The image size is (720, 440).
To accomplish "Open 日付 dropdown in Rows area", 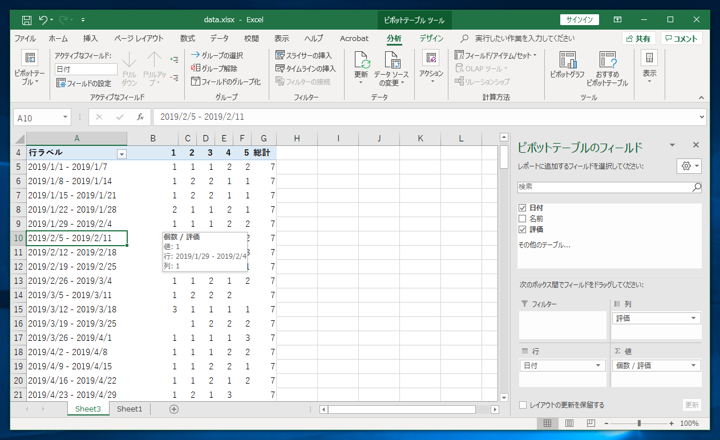I will [x=598, y=365].
